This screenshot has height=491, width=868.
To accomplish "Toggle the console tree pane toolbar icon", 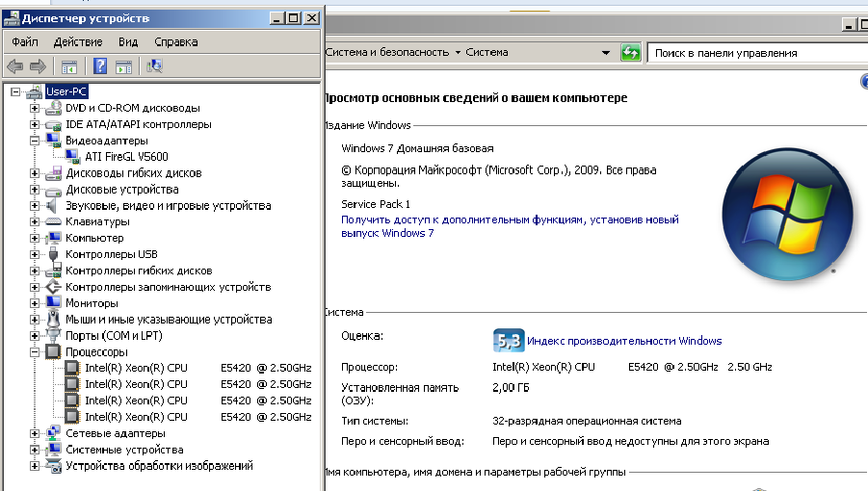I will [x=69, y=67].
